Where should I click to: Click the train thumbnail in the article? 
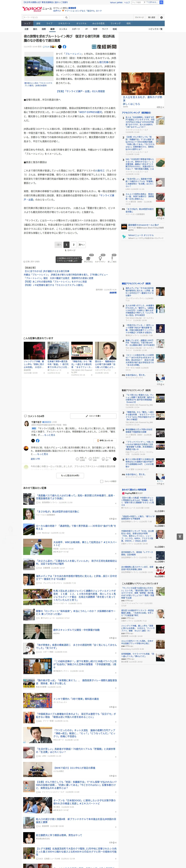point(39,66)
